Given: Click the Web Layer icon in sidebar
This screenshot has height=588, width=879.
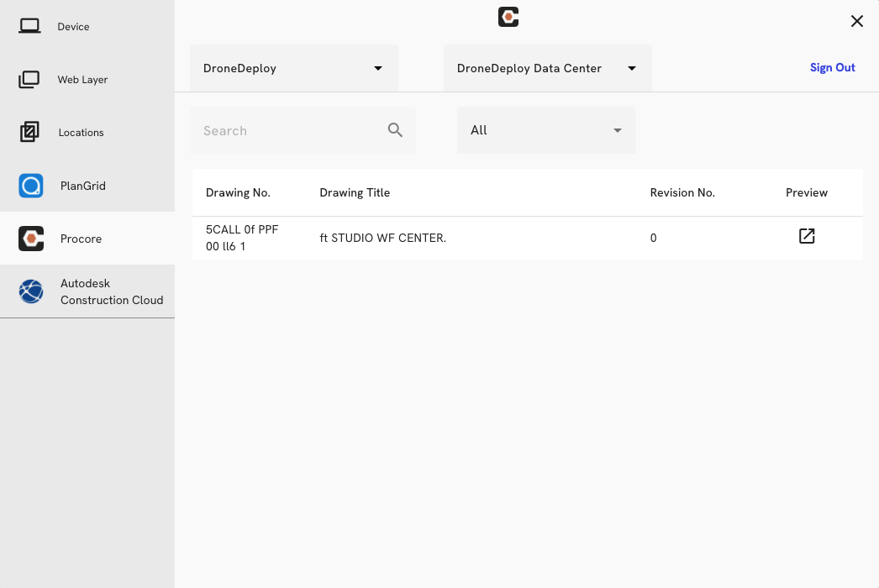Looking at the screenshot, I should 29,80.
